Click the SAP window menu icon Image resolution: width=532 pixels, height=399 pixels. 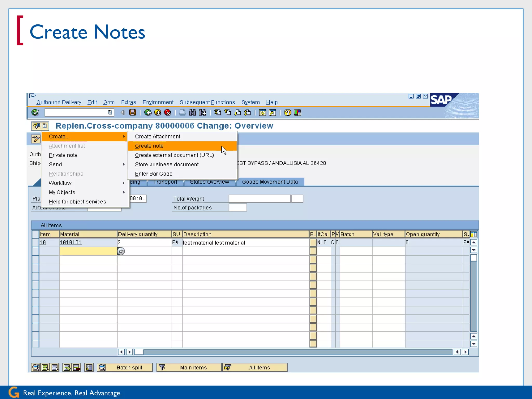point(32,96)
